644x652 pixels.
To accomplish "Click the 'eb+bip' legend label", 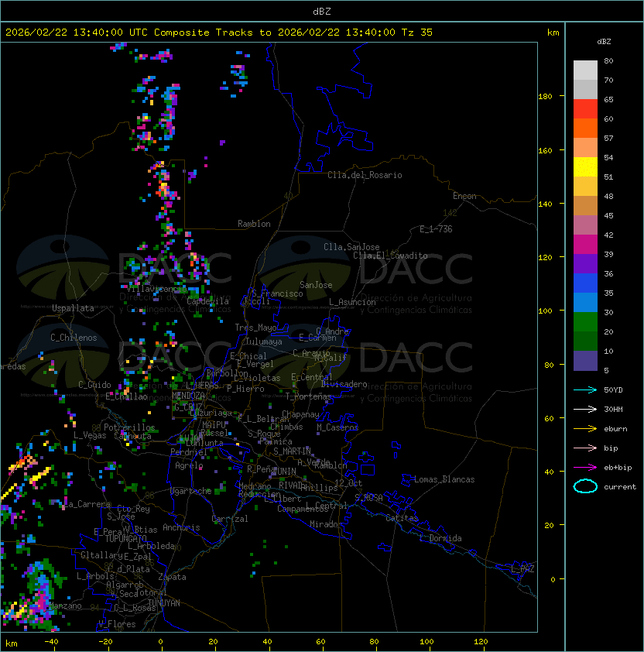I will click(x=618, y=468).
